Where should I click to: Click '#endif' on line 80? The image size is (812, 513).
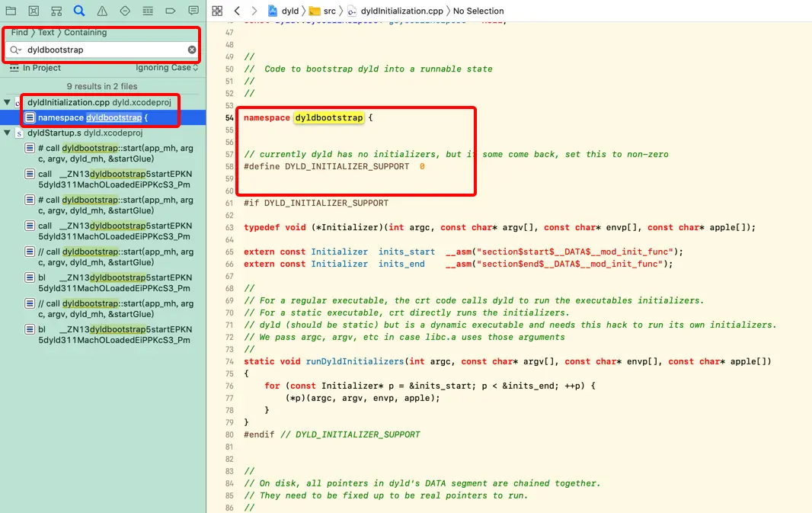(259, 434)
